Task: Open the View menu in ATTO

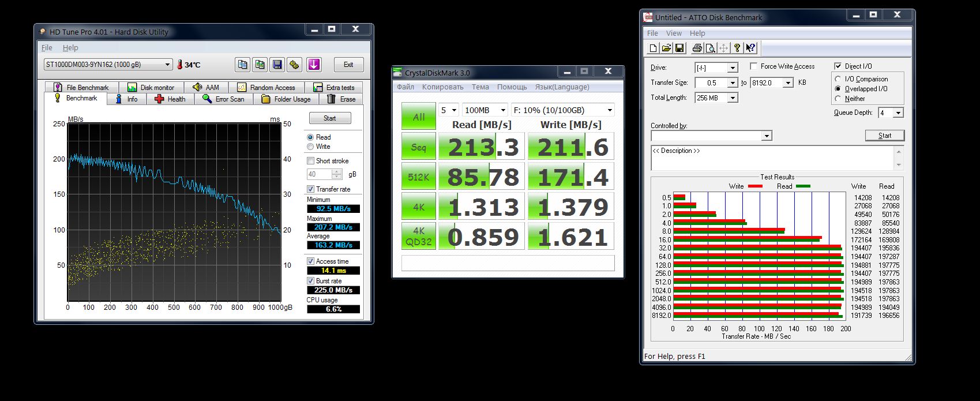Action: click(x=673, y=33)
